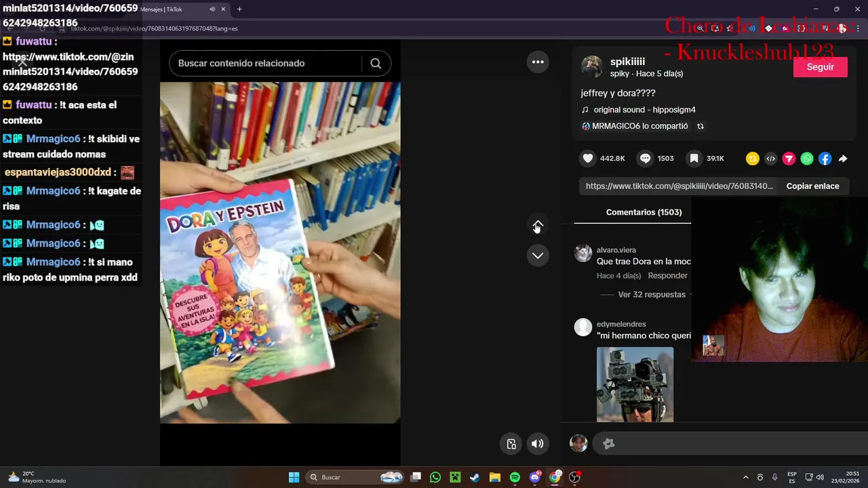This screenshot has width=868, height=488.
Task: Click alvaro.viera username
Action: (616, 250)
